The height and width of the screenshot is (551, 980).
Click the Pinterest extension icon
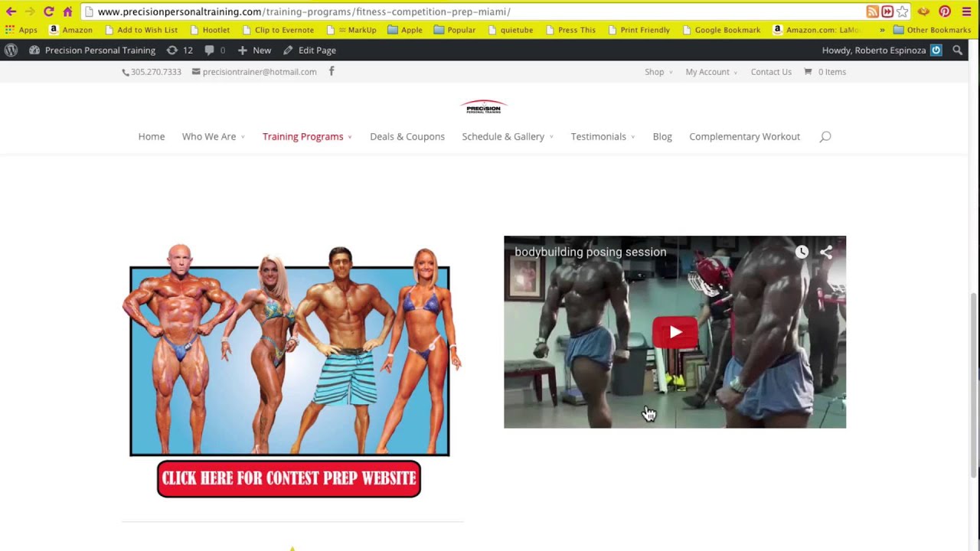pos(945,11)
